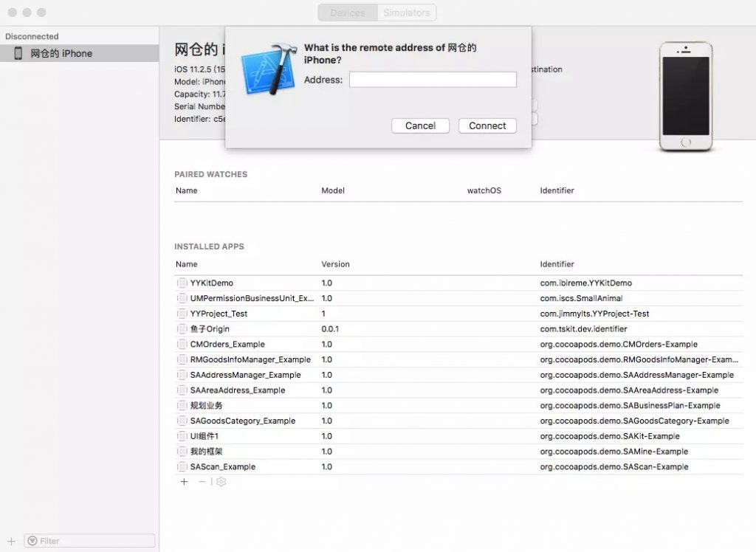756x552 pixels.
Task: Click the org.cocoapods.demo.SAScan-Example identifier
Action: 614,466
